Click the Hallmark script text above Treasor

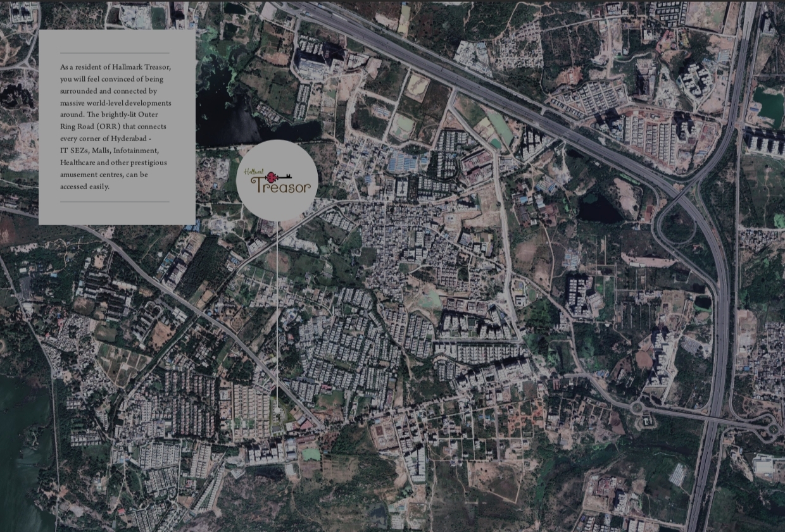pos(254,171)
